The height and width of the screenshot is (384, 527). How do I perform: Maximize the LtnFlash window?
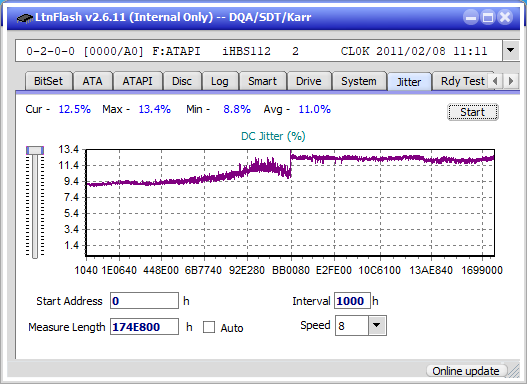click(x=488, y=17)
